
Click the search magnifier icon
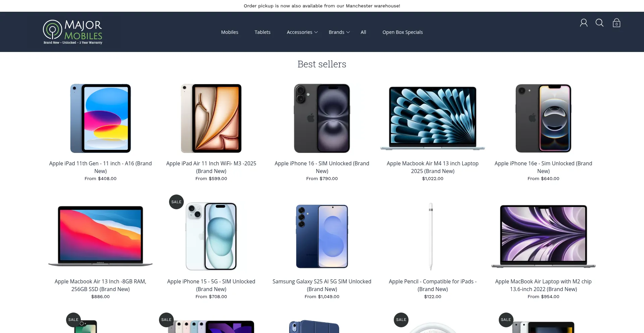click(599, 23)
